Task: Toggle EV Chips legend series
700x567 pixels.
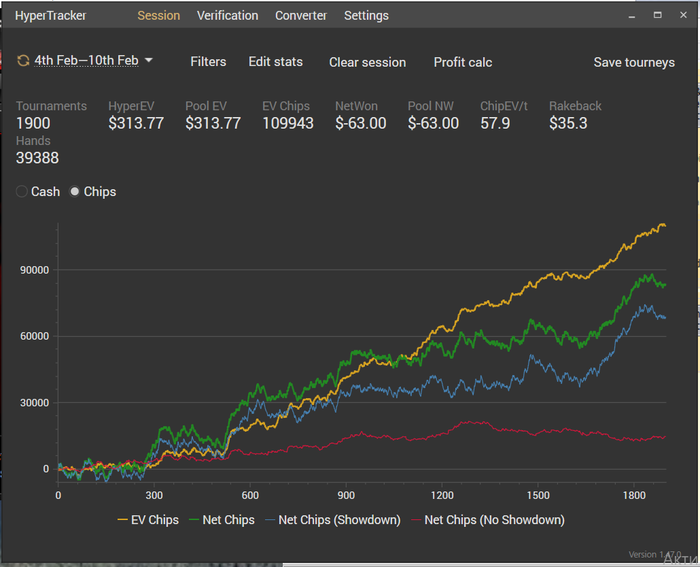Action: click(x=148, y=520)
